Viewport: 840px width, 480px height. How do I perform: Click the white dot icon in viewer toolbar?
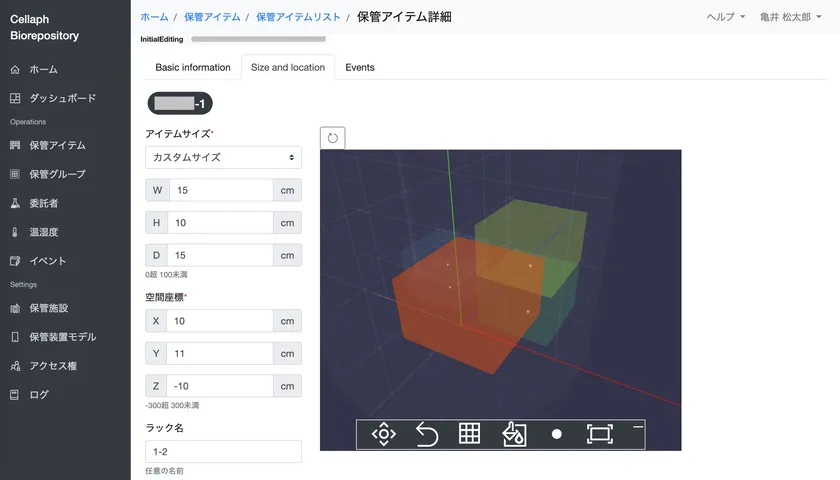tap(557, 434)
